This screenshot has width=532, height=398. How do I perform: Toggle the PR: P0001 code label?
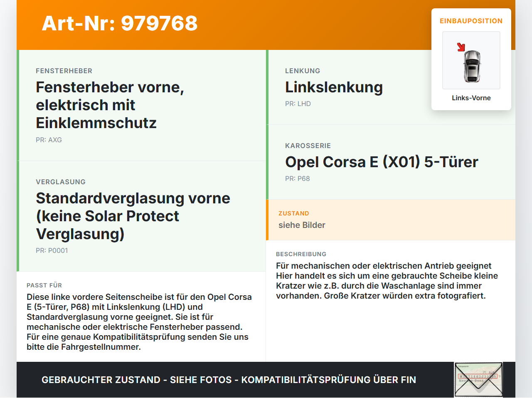pos(52,250)
